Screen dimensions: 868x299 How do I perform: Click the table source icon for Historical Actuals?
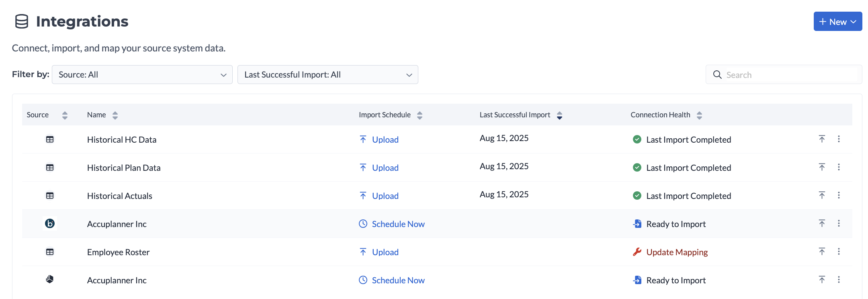[x=50, y=196]
